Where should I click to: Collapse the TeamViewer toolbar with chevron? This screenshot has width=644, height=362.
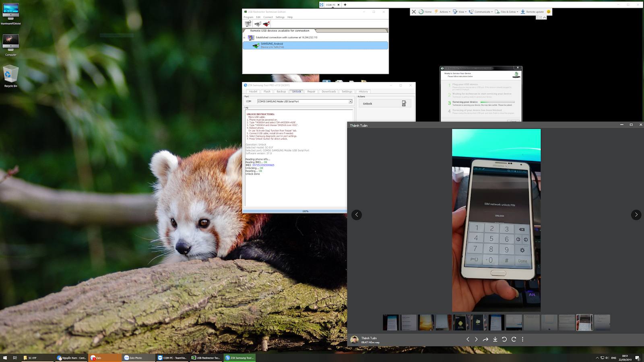[545, 17]
